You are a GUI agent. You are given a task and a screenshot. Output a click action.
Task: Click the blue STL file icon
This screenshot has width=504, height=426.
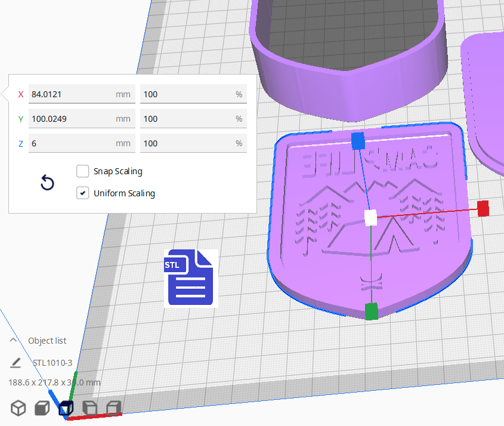[191, 278]
